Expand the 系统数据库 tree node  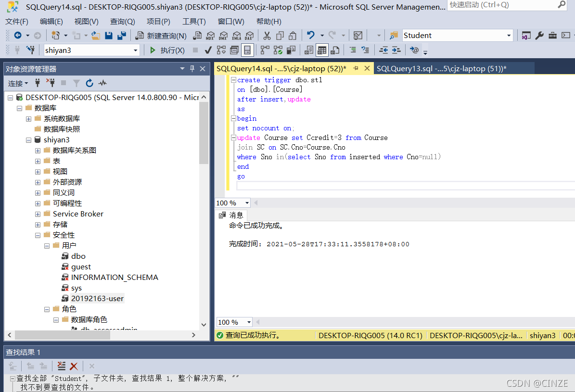[28, 119]
